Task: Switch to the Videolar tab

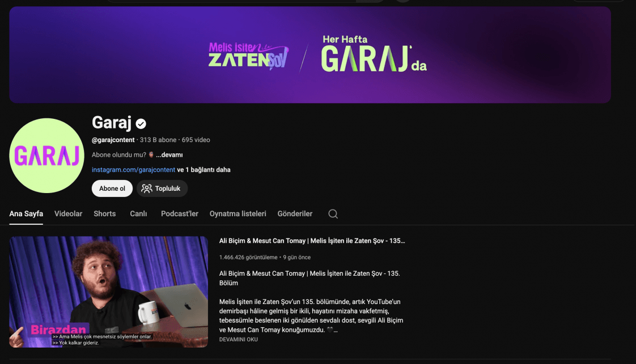Action: click(x=68, y=214)
